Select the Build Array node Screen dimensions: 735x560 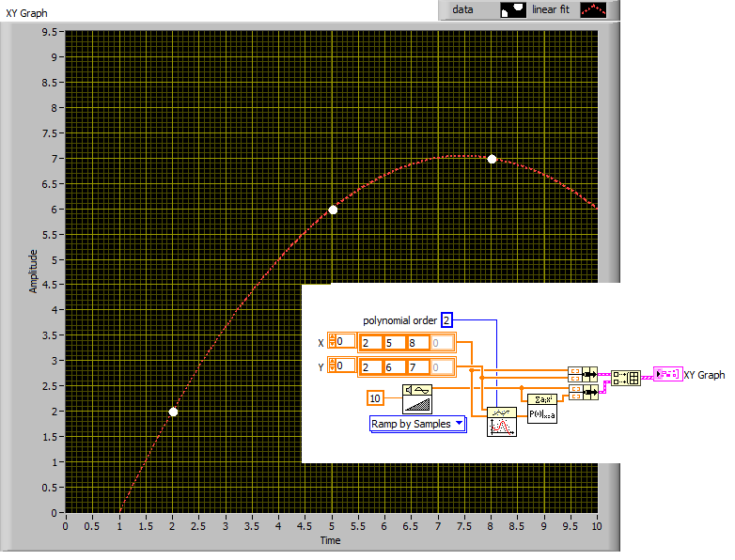pos(626,378)
